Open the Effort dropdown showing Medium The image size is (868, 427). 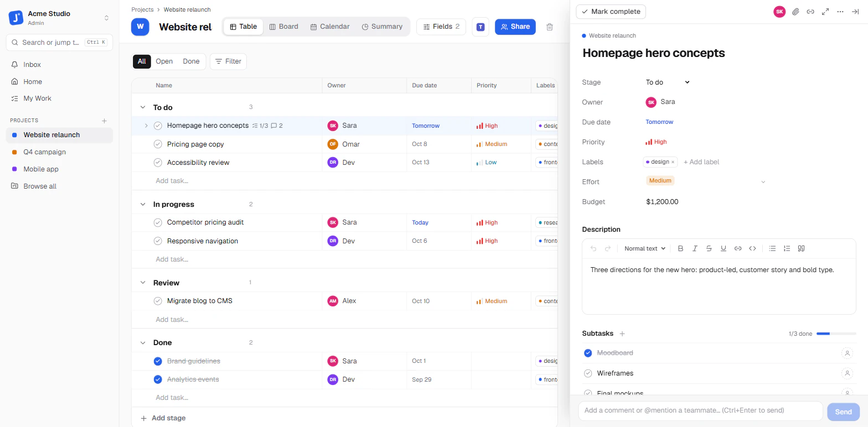705,181
